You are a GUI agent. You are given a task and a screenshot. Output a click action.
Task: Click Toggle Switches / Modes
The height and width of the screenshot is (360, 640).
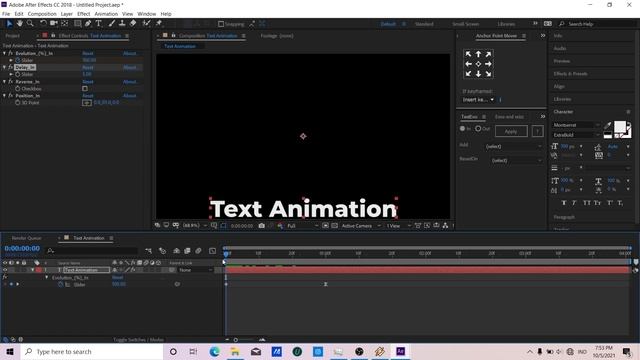[138, 340]
